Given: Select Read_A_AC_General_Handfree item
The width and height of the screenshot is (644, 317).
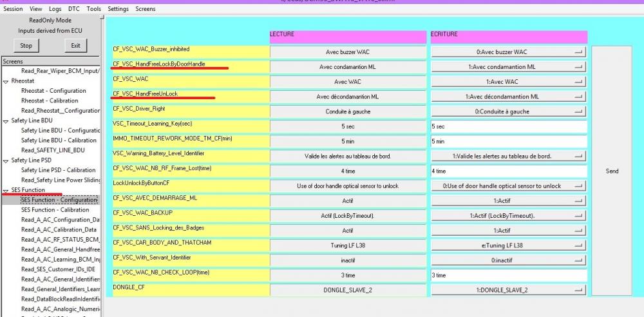Looking at the screenshot, I should coord(60,249).
